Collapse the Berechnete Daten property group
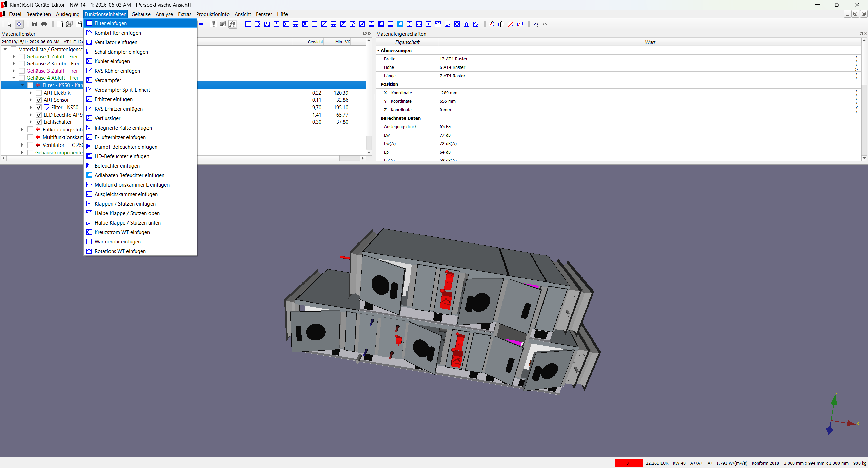The width and height of the screenshot is (868, 468). tap(378, 118)
